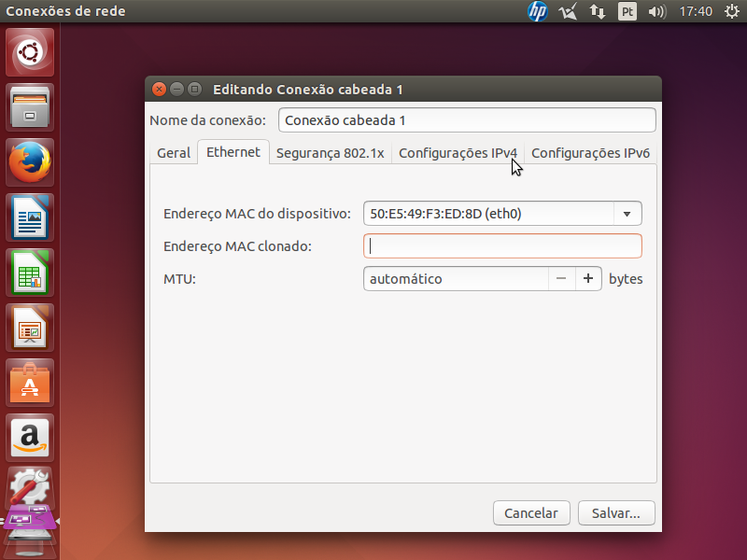
Task: Open System Settings from the dock
Action: [31, 486]
